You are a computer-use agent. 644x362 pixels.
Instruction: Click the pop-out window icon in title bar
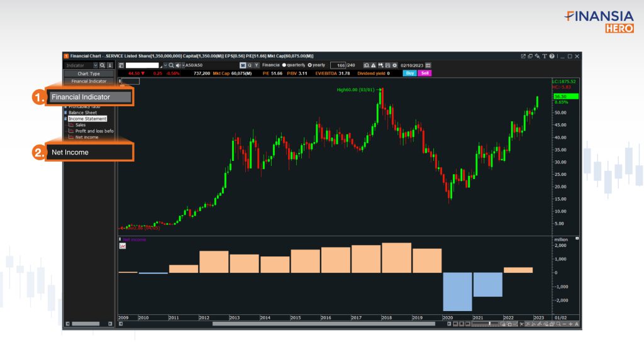pyautogui.click(x=523, y=56)
